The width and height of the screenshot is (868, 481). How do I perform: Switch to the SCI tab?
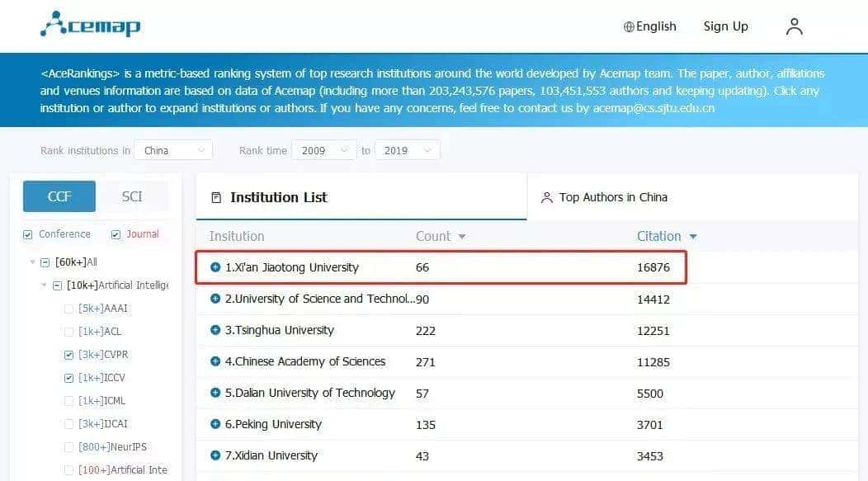(132, 196)
